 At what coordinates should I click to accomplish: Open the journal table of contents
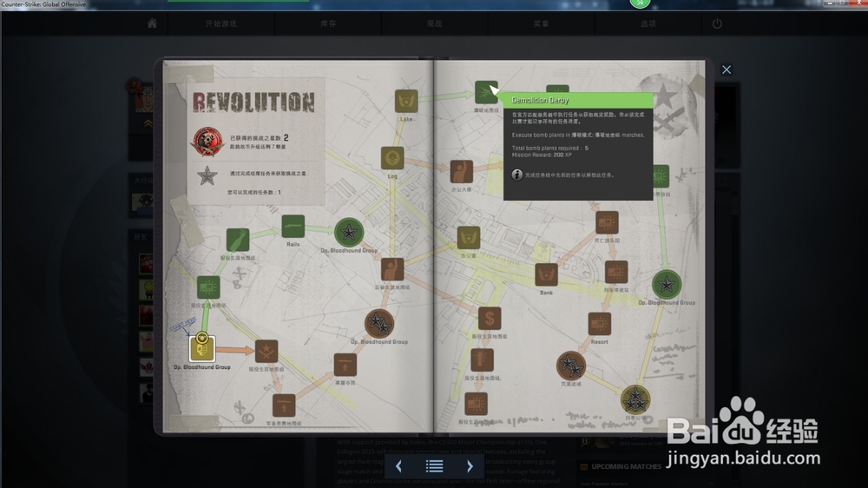click(435, 466)
